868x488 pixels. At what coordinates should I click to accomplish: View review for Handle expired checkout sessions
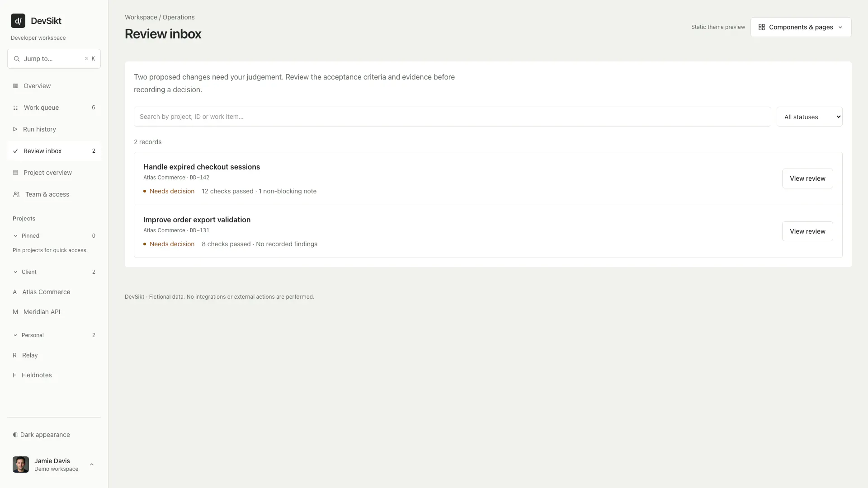[x=807, y=178]
